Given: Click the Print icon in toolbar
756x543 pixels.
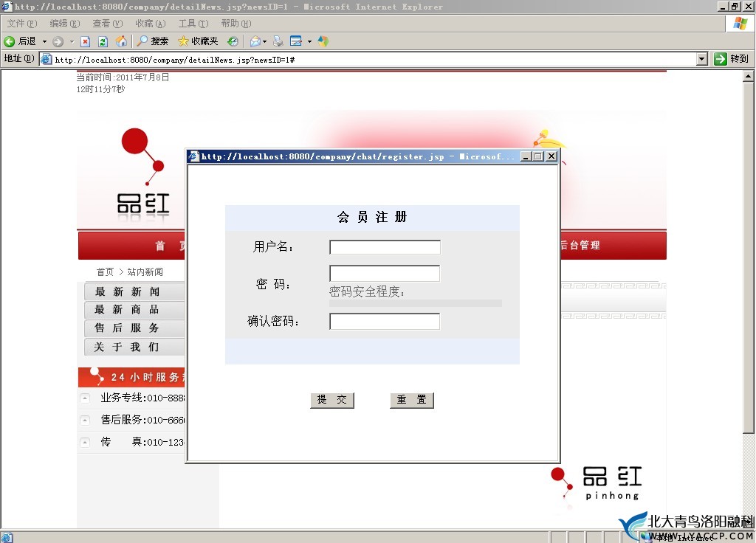Looking at the screenshot, I should (x=278, y=41).
